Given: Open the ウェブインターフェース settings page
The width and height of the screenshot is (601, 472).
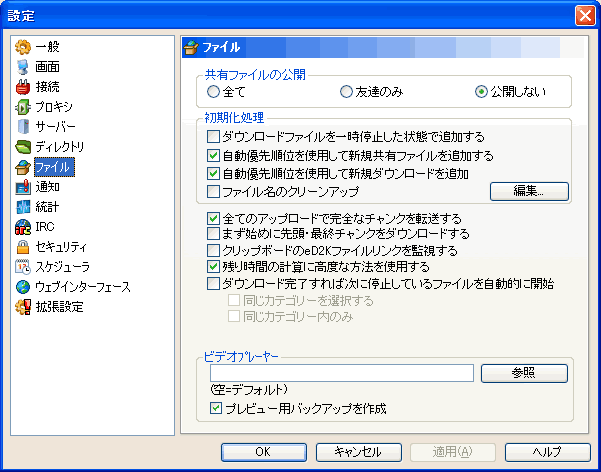Looking at the screenshot, I should pyautogui.click(x=83, y=287).
